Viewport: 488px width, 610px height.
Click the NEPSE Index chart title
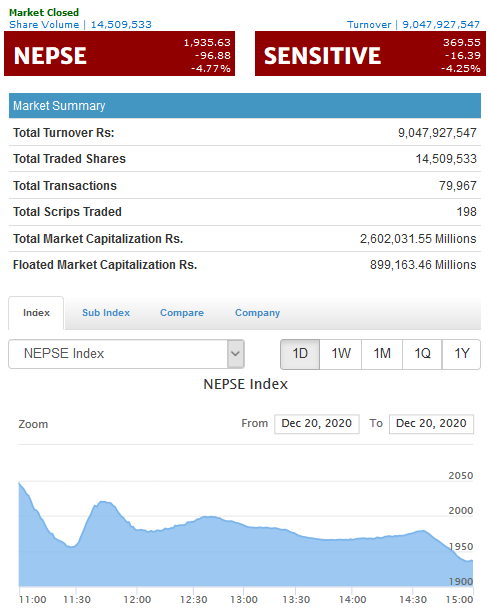tap(246, 384)
